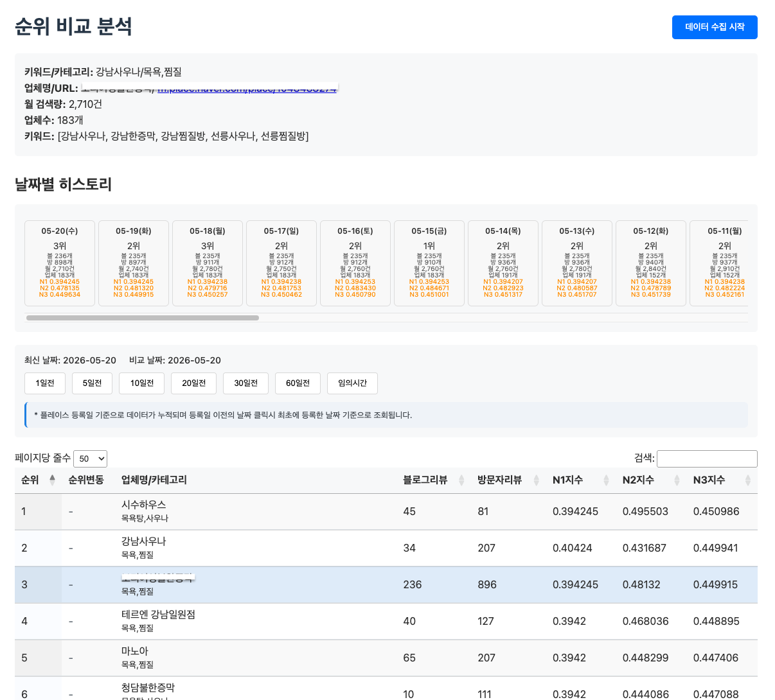Sort by 순위 column arrows
775x700 pixels.
point(52,480)
